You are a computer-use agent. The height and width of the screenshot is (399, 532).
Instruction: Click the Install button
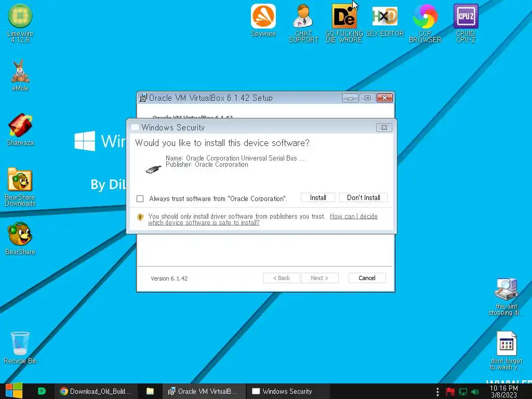click(318, 197)
